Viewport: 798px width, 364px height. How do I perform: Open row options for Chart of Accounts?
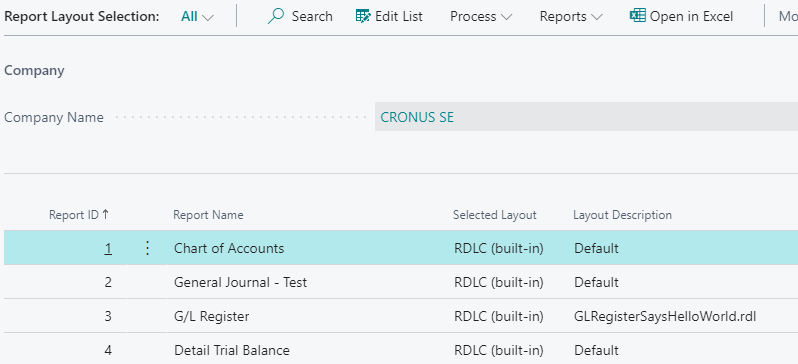pos(147,248)
